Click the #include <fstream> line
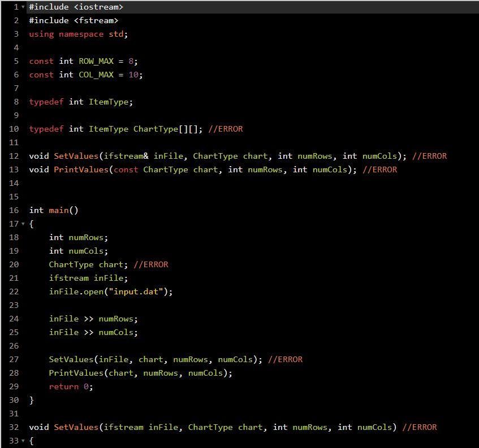The image size is (479, 448). click(x=74, y=20)
